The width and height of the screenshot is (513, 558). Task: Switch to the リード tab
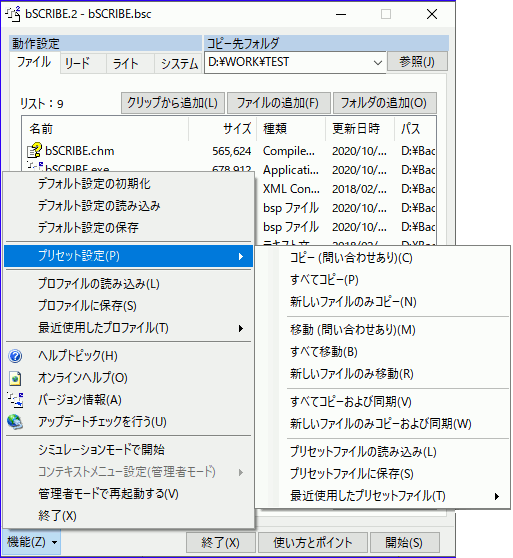(x=83, y=64)
